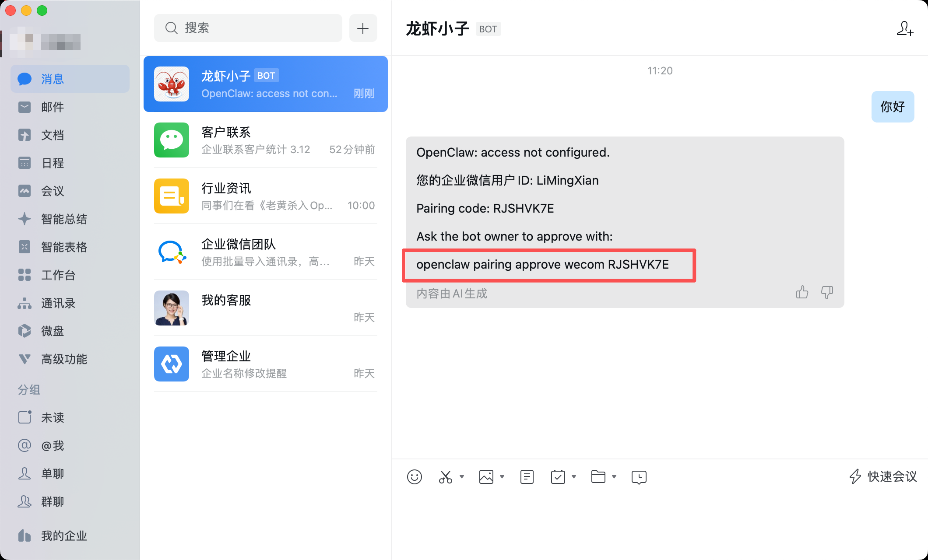The height and width of the screenshot is (560, 928).
Task: Expand the screenshot options dropdown arrow
Action: point(462,476)
